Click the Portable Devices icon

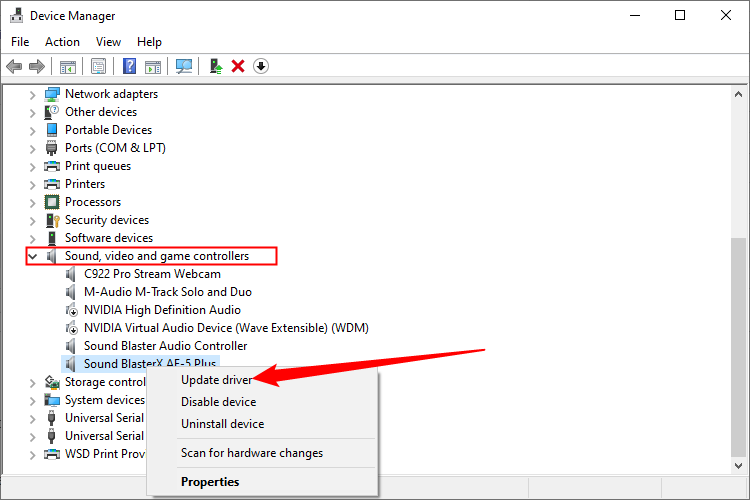point(52,130)
